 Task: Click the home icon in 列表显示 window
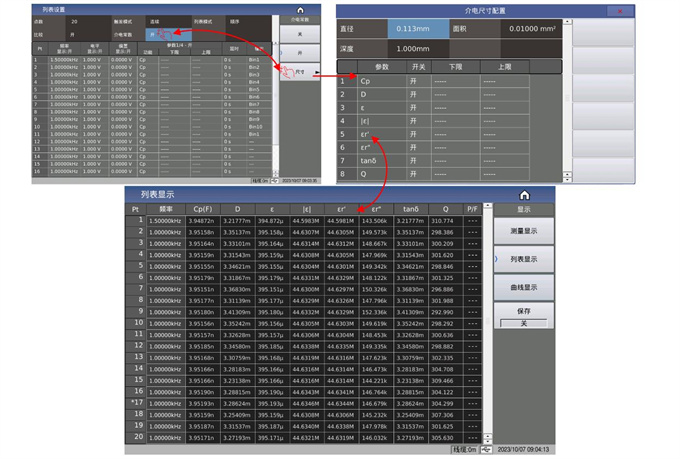point(523,194)
